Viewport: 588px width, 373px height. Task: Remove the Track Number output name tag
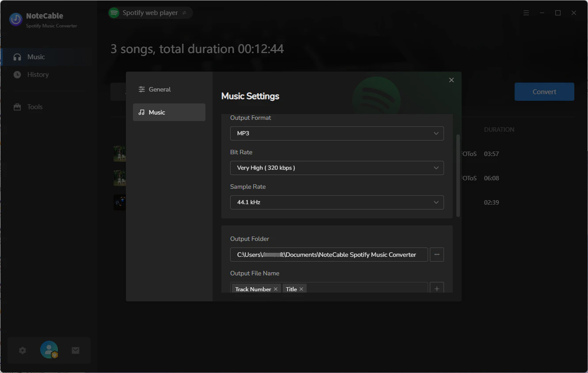[x=276, y=289]
